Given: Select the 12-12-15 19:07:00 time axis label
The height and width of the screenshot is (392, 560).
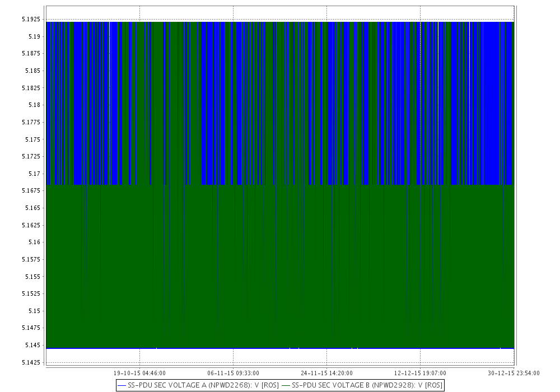Looking at the screenshot, I should (x=420, y=373).
